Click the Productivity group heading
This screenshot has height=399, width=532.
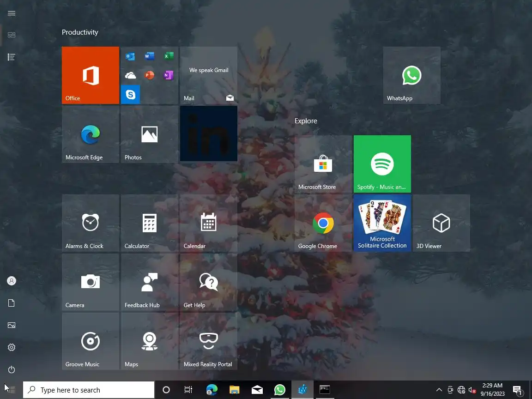click(x=80, y=32)
